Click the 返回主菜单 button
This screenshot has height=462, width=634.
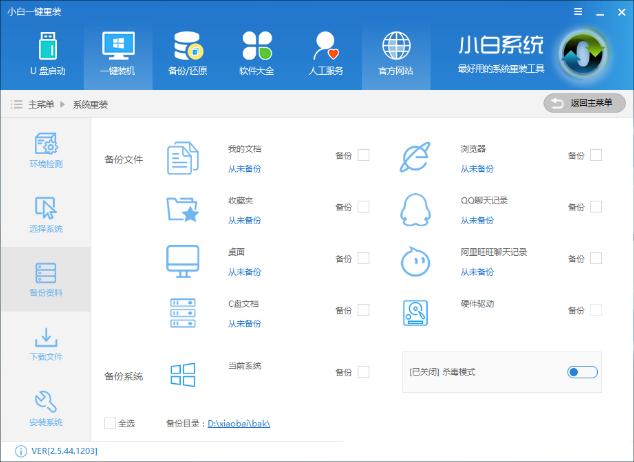click(585, 103)
